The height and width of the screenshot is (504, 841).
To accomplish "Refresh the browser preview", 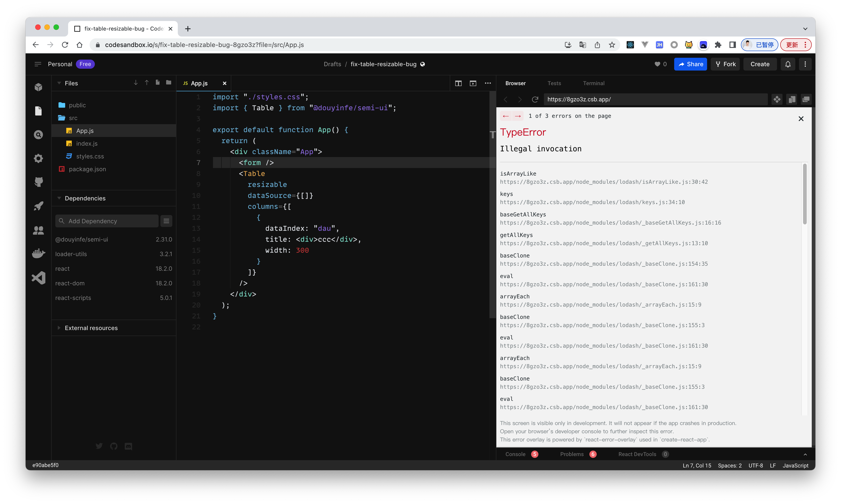I will tap(535, 99).
